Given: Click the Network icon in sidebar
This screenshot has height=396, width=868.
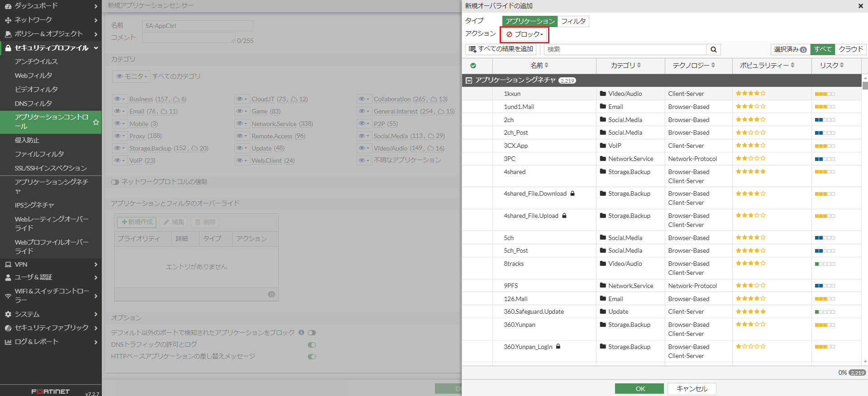Looking at the screenshot, I should tap(8, 20).
